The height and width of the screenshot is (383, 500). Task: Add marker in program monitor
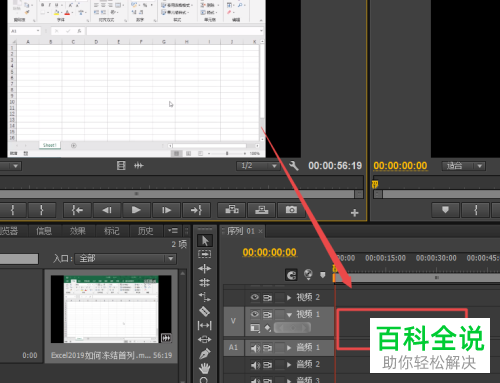[445, 210]
